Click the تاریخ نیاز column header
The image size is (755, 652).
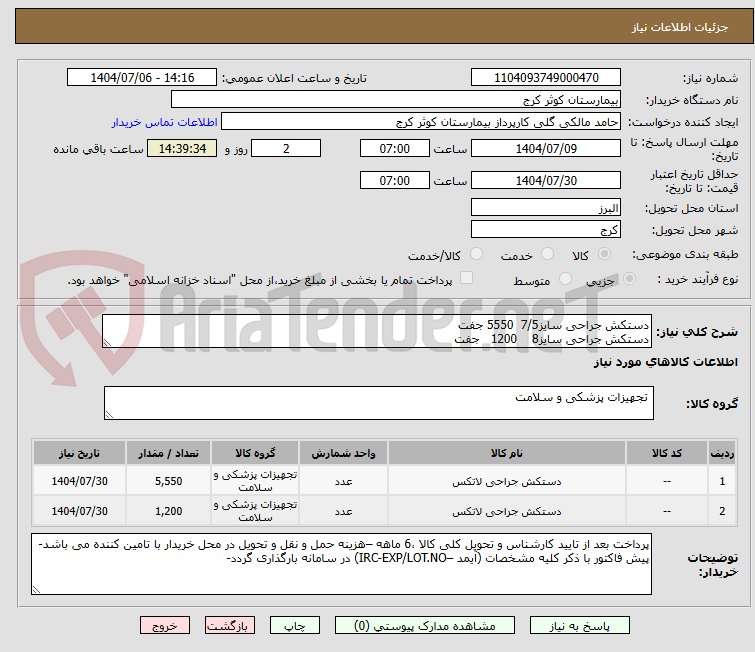pyautogui.click(x=79, y=453)
